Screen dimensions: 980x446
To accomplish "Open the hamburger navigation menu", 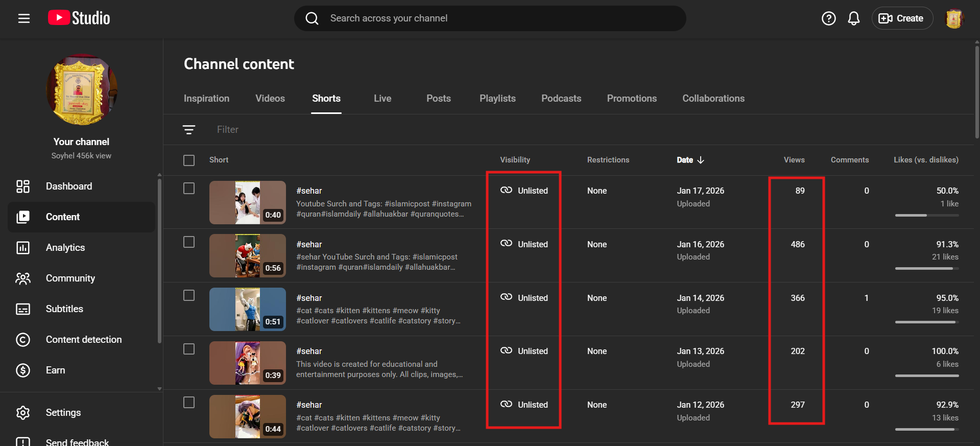I will (24, 18).
